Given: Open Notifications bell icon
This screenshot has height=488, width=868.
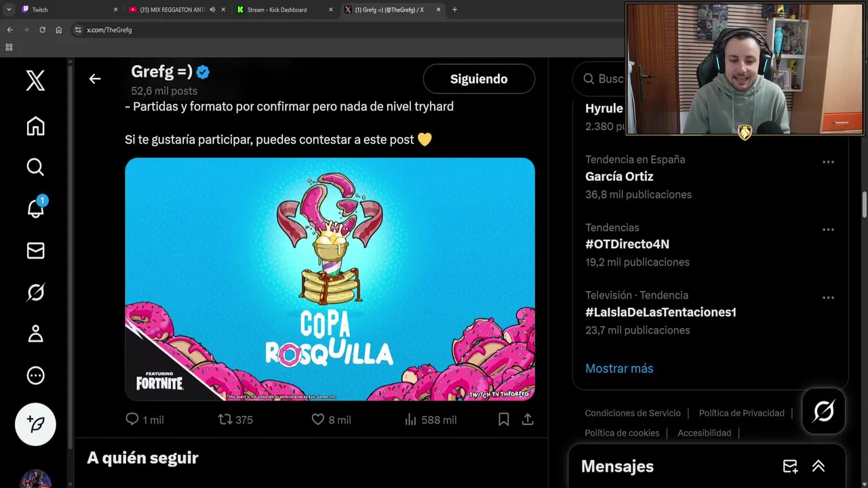Looking at the screenshot, I should (x=35, y=208).
